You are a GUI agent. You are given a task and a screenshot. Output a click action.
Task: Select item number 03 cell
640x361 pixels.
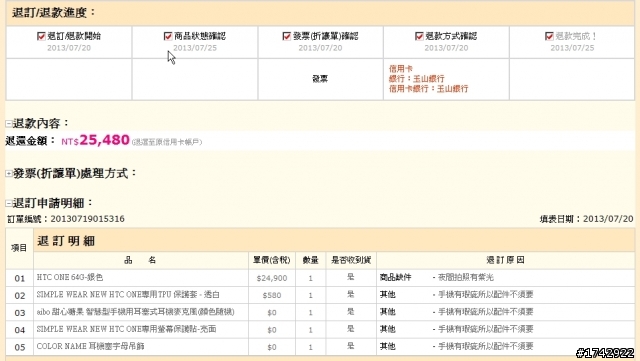20,312
